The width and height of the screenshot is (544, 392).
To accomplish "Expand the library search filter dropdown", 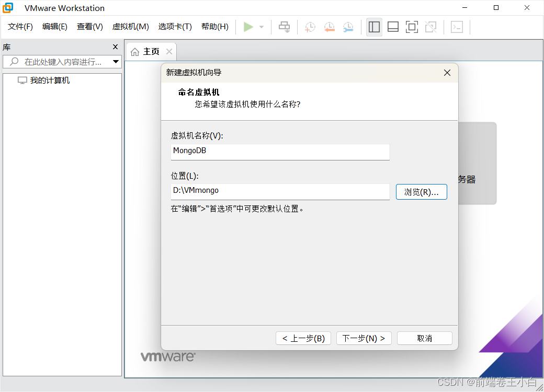I will pos(116,62).
